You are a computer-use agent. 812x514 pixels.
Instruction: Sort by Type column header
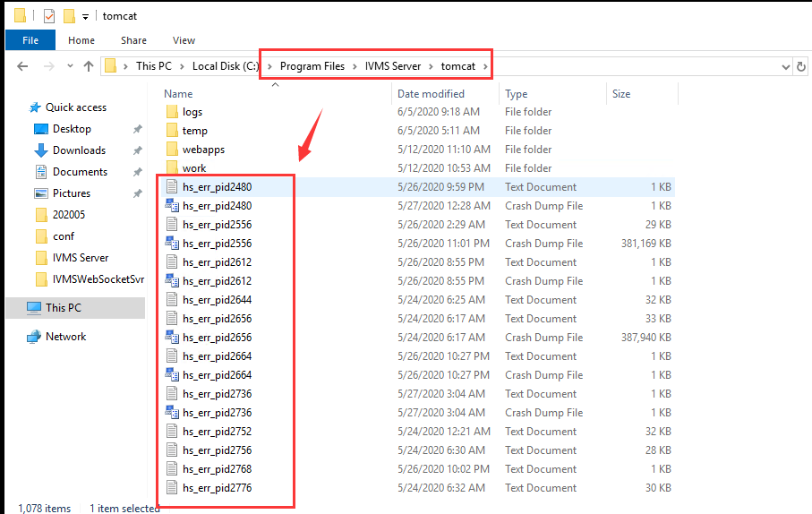(x=517, y=94)
